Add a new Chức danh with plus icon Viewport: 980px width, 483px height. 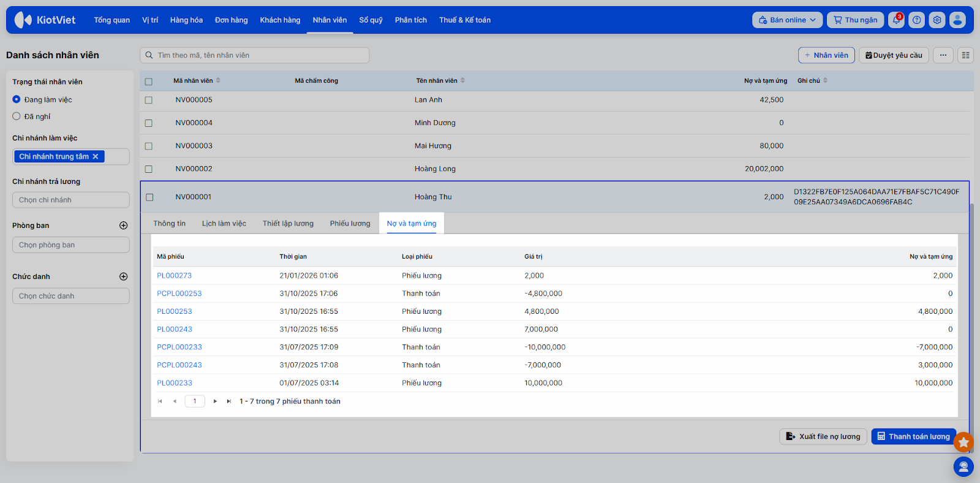point(123,276)
